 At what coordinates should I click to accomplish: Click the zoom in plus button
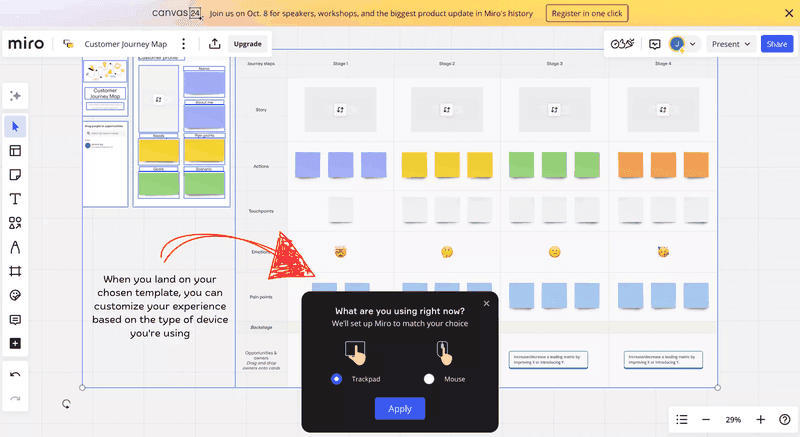pyautogui.click(x=761, y=419)
